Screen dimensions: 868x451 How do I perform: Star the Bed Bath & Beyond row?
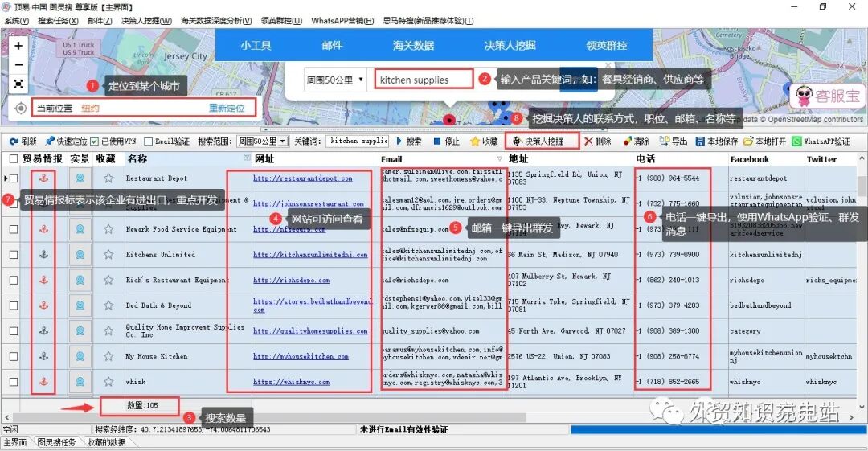108,305
